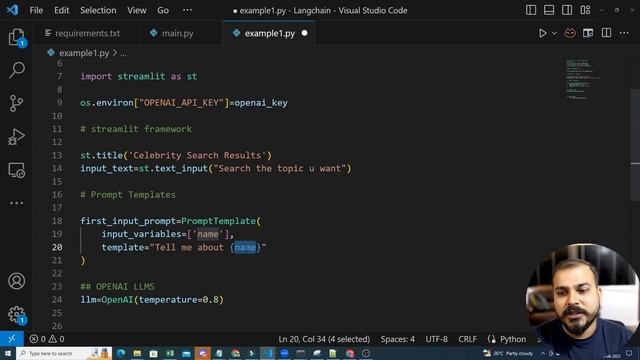640x360 pixels.
Task: Open the Search view in the activity bar
Action: 16,70
